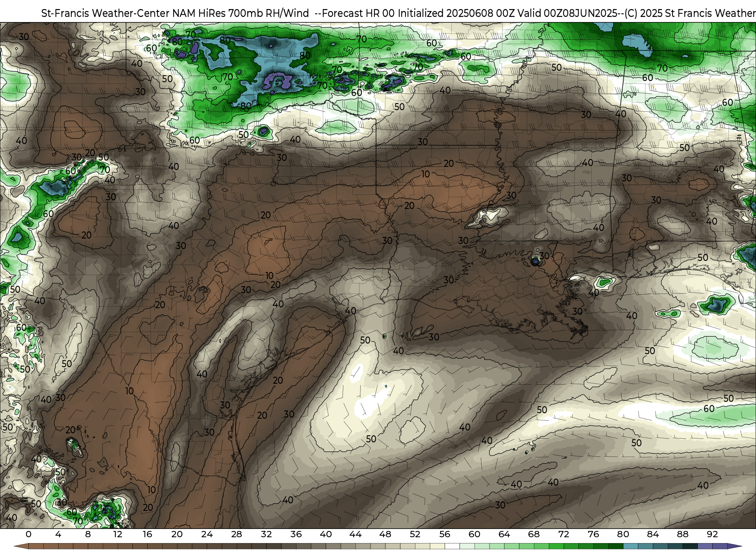The width and height of the screenshot is (756, 551).
Task: Click the colorbar tick label '52'
Action: (415, 534)
